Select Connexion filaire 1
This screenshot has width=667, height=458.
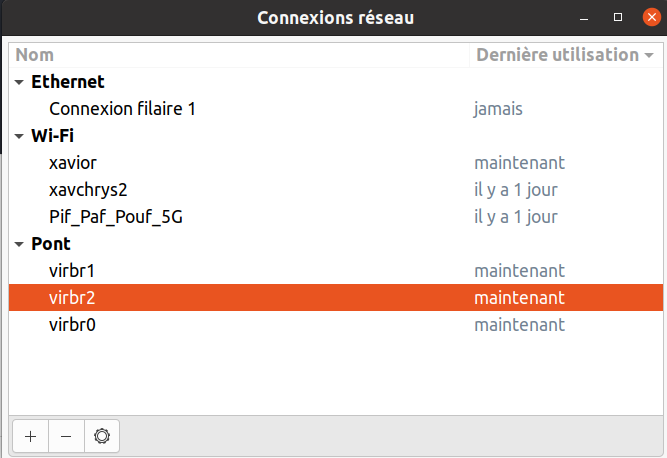tap(336, 109)
